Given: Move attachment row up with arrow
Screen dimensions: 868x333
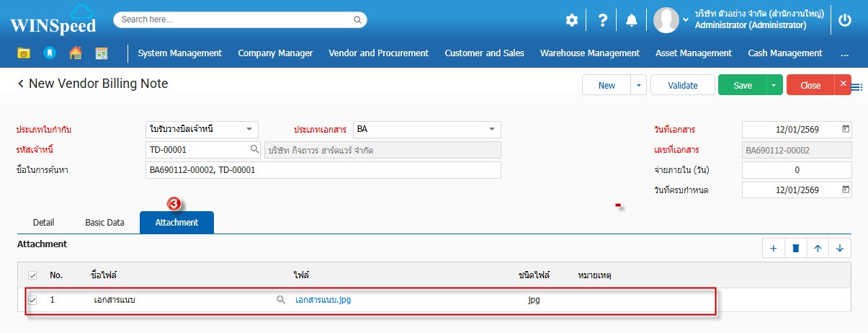Looking at the screenshot, I should 818,248.
